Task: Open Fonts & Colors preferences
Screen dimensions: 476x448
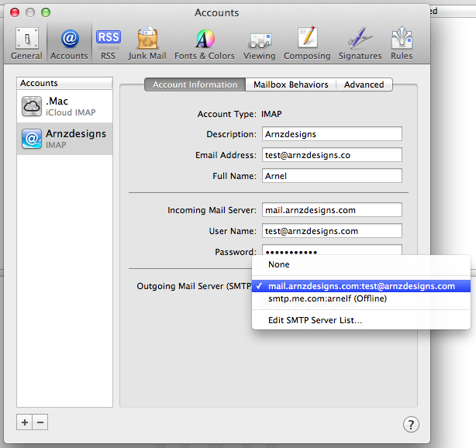Action: coord(204,43)
